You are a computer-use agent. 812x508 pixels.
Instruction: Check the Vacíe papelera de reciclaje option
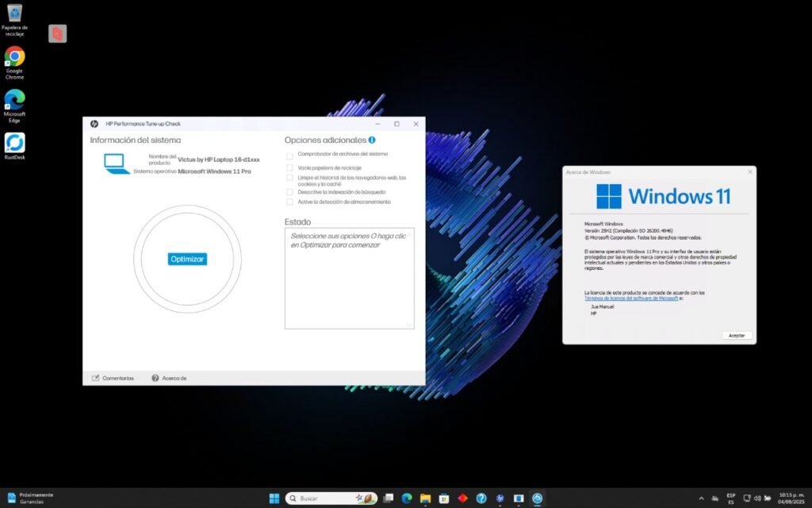289,167
